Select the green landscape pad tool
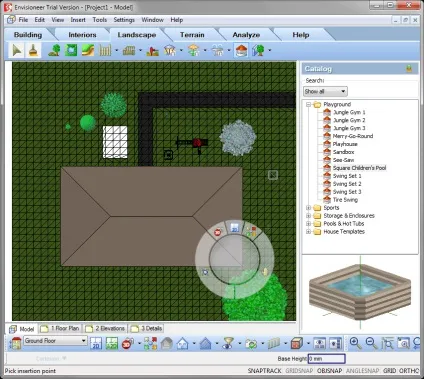Screen dimensions: 424x379 pyautogui.click(x=71, y=51)
